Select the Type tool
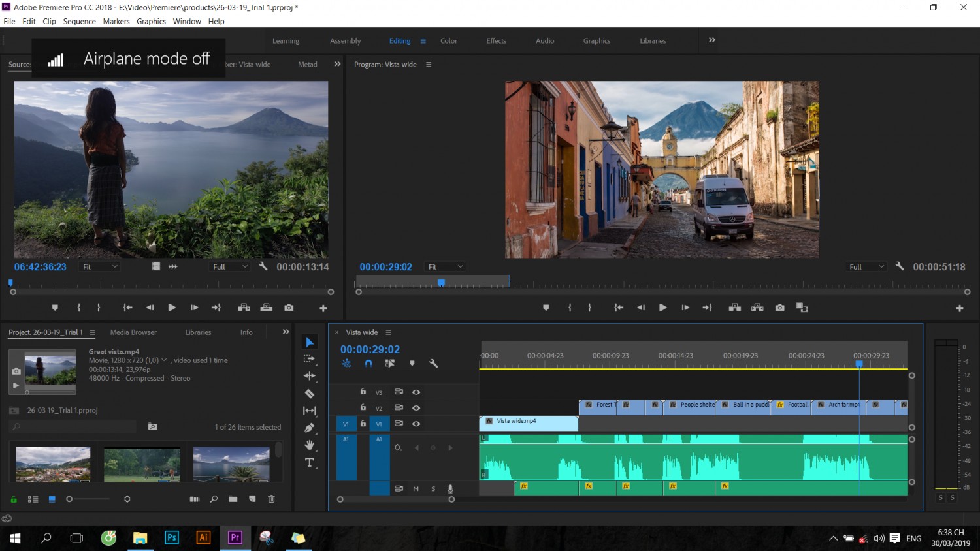 (310, 462)
